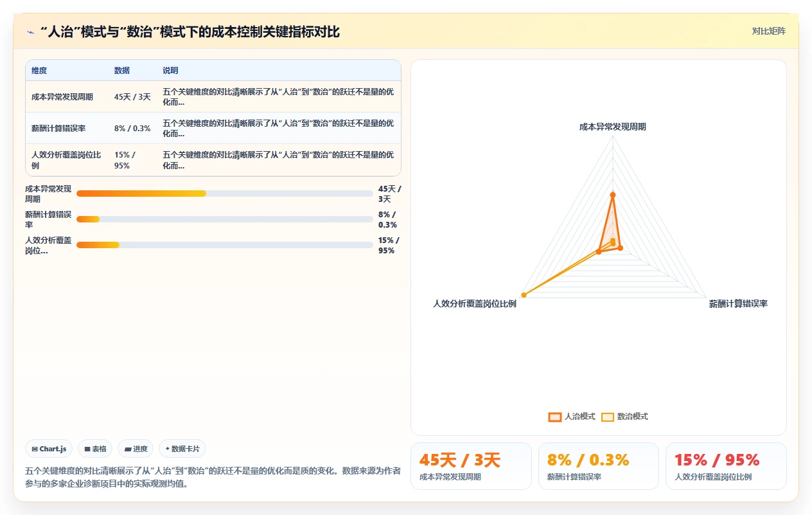Click the page title about 人治 and 数治
812x515 pixels.
[x=190, y=32]
